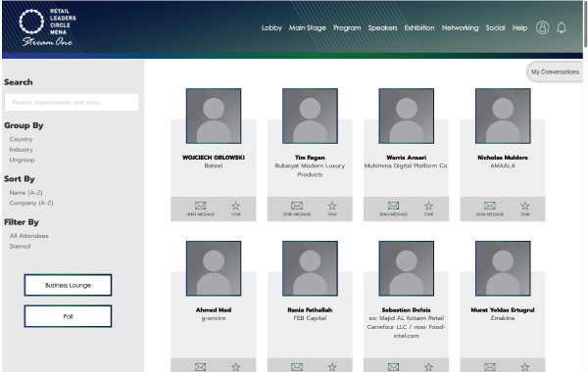Message Nicholas Mulders via envelope icon
The height and width of the screenshot is (372, 588).
pos(489,206)
